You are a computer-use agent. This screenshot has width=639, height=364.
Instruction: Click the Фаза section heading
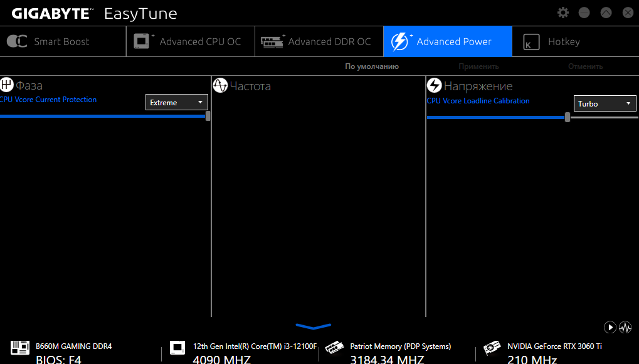29,85
